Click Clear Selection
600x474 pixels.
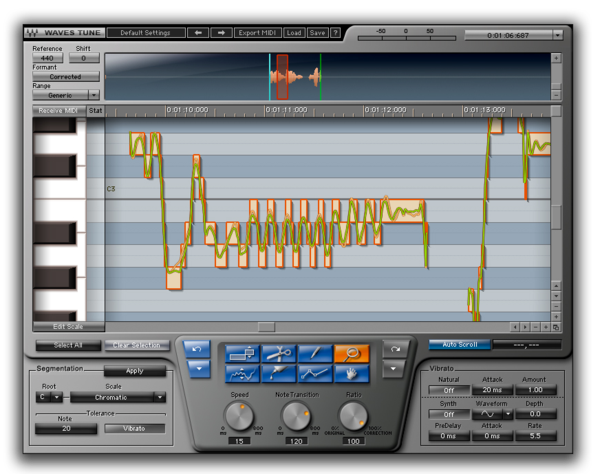pyautogui.click(x=137, y=345)
